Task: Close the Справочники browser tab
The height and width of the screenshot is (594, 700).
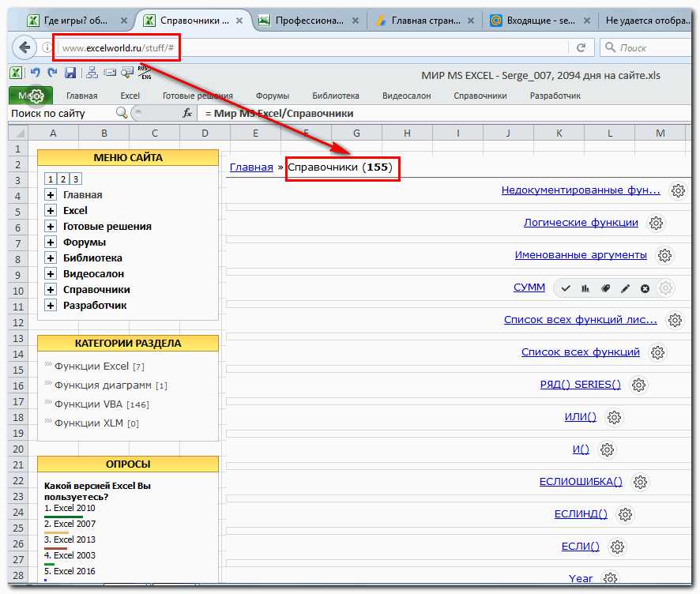Action: click(239, 21)
